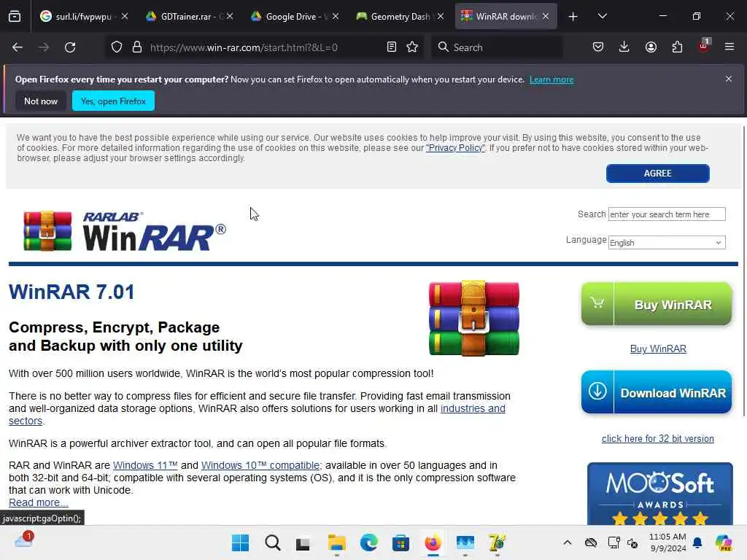747x560 pixels.
Task: Click the Not now button
Action: coord(41,101)
